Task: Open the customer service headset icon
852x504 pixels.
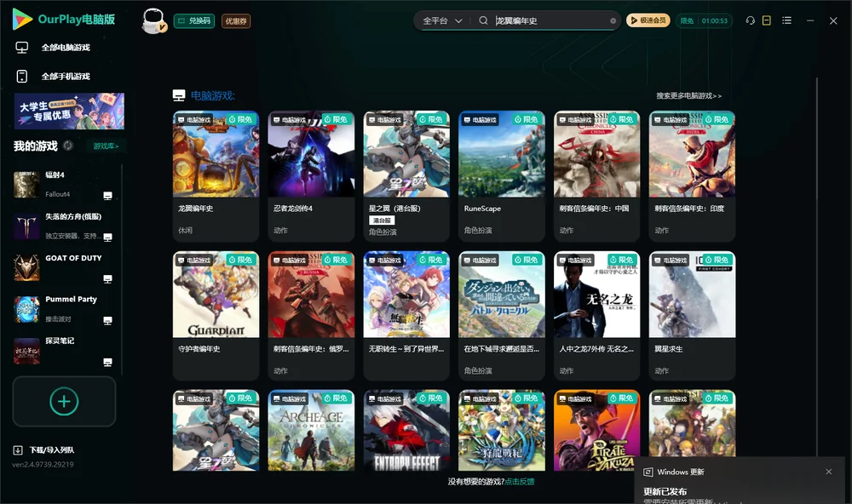Action: click(751, 20)
